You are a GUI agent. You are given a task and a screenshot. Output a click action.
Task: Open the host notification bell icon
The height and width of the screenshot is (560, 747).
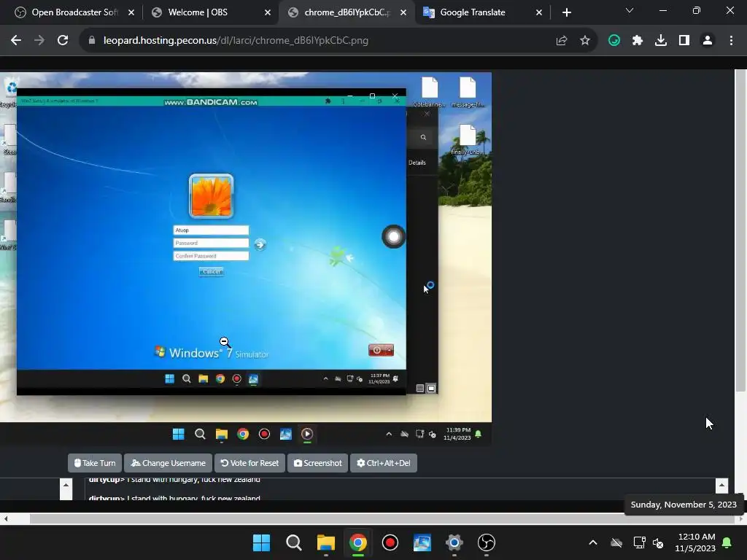coord(727,542)
